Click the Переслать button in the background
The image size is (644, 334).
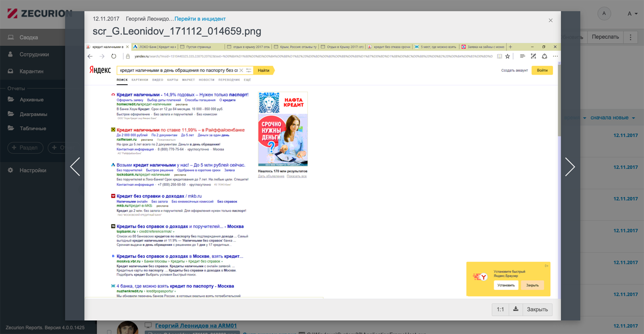click(605, 37)
